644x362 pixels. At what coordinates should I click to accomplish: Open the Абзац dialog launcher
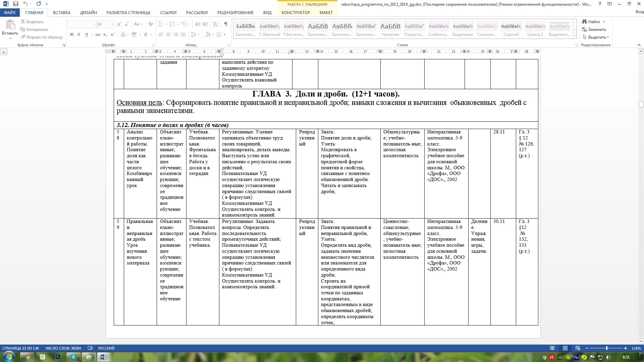[229, 45]
